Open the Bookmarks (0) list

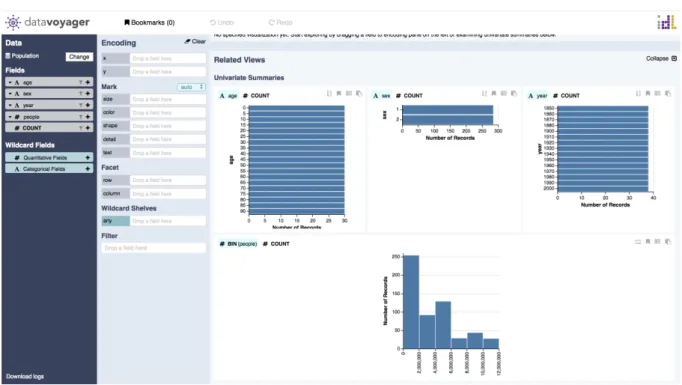[x=149, y=22]
